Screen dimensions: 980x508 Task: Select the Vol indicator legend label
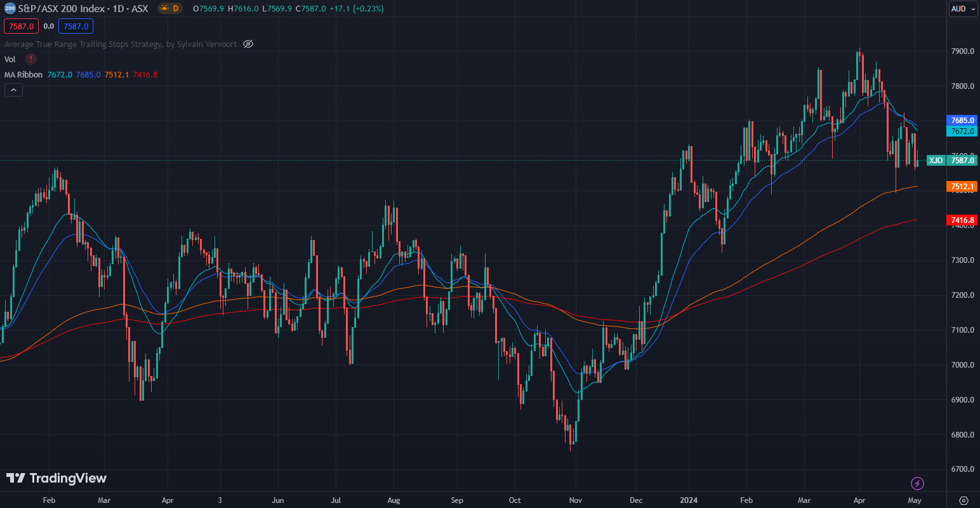tap(10, 59)
